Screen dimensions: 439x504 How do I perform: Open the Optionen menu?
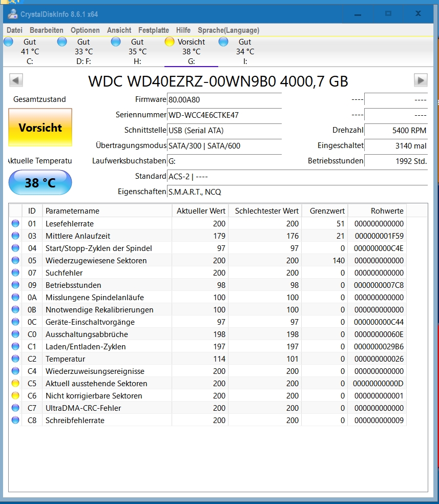(x=85, y=30)
